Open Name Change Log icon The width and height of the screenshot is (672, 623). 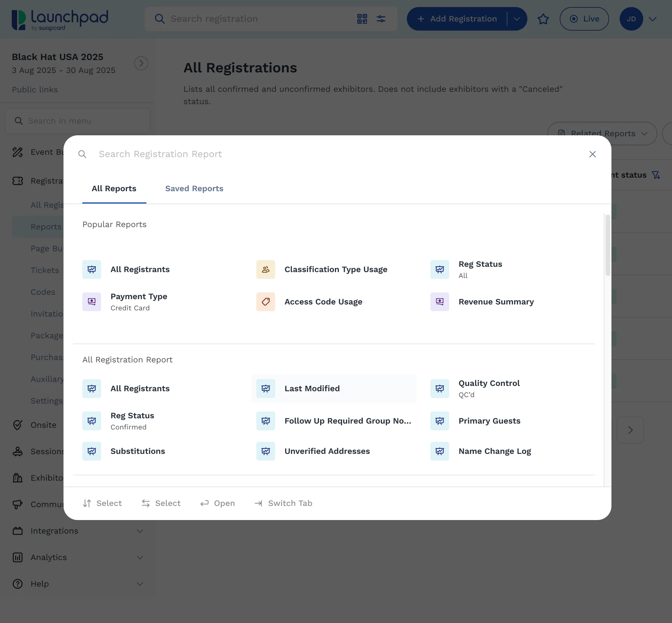click(x=439, y=451)
